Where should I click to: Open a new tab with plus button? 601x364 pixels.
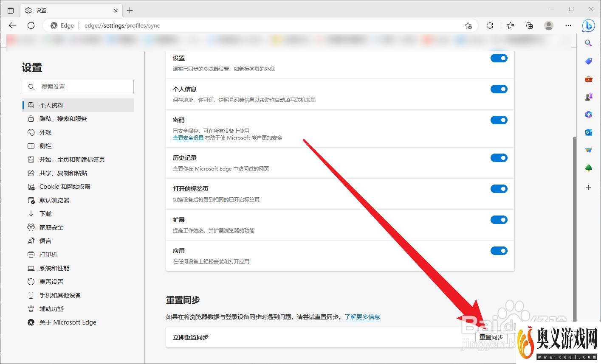click(130, 10)
